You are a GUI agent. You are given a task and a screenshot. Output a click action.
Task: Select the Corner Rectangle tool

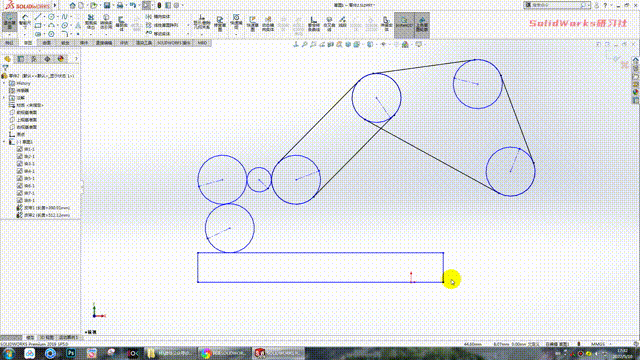(x=38, y=25)
